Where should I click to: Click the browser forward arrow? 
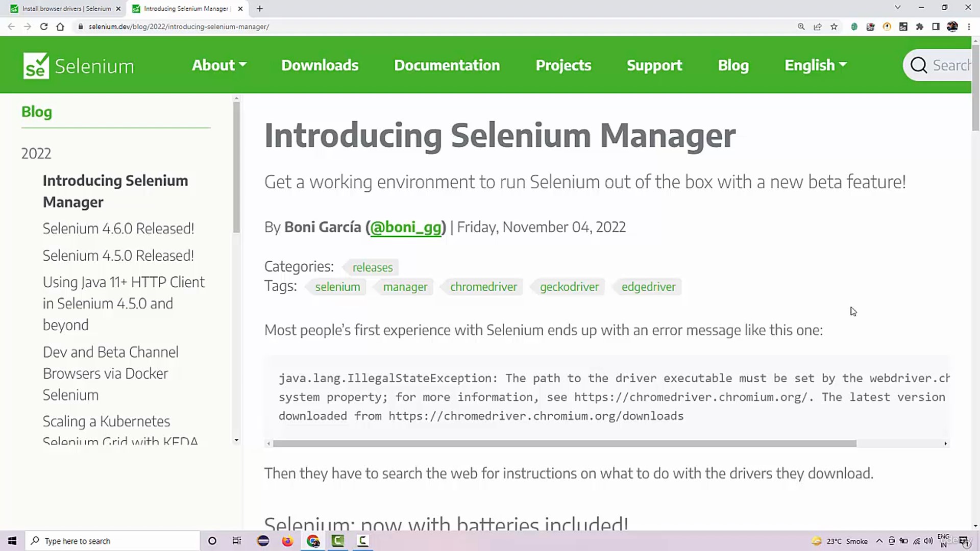pyautogui.click(x=28, y=27)
